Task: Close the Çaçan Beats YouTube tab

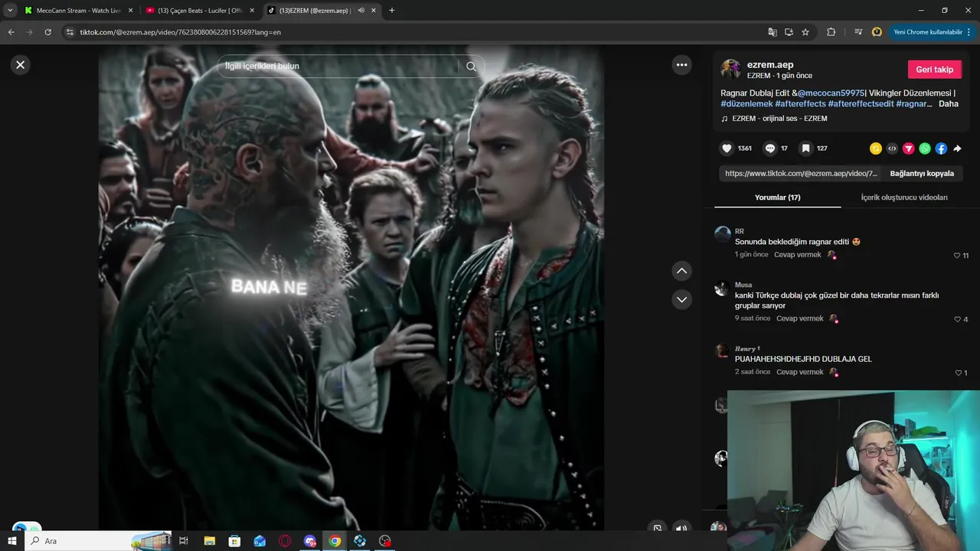Action: (253, 11)
